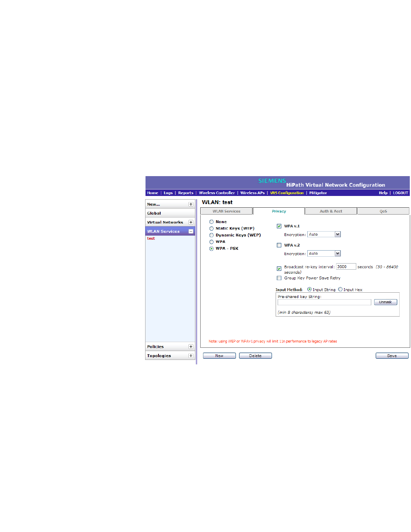Image resolution: width=411 pixels, height=532 pixels.
Task: Select the Dynamic Keys (WEP) option
Action: pos(212,235)
